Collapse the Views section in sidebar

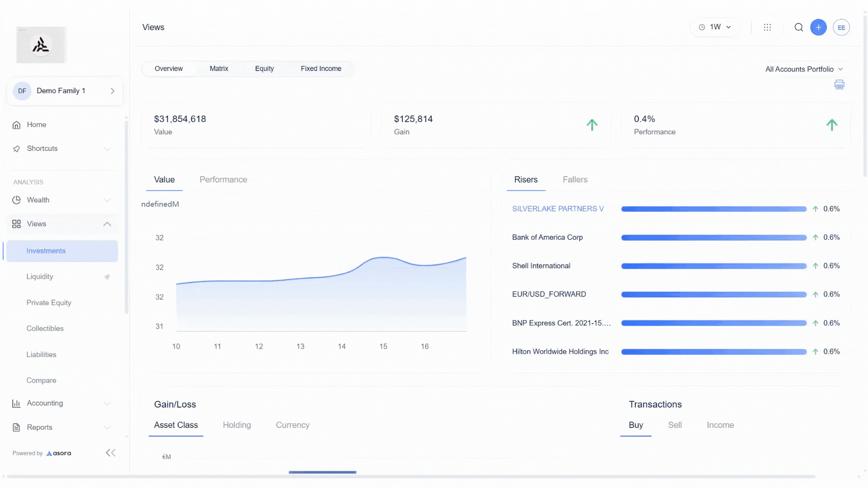(x=107, y=224)
